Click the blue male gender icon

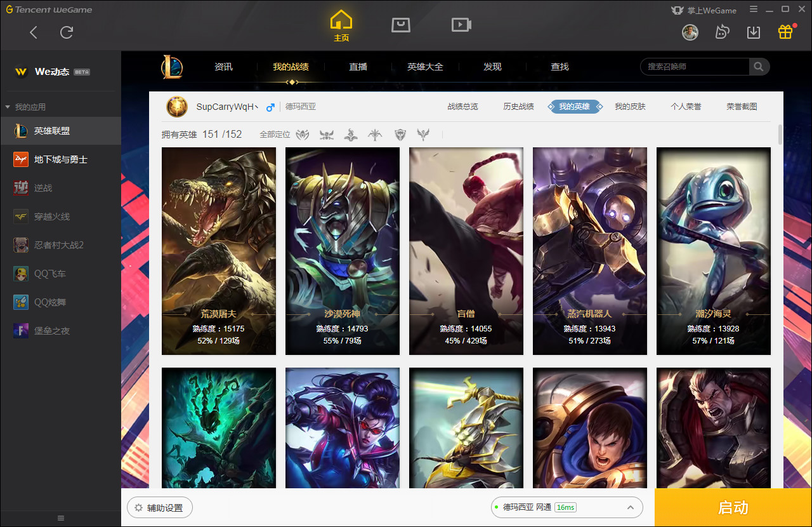tap(270, 107)
